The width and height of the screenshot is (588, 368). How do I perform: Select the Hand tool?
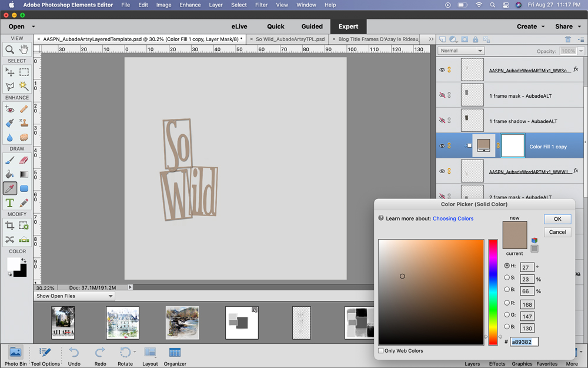[x=24, y=49]
